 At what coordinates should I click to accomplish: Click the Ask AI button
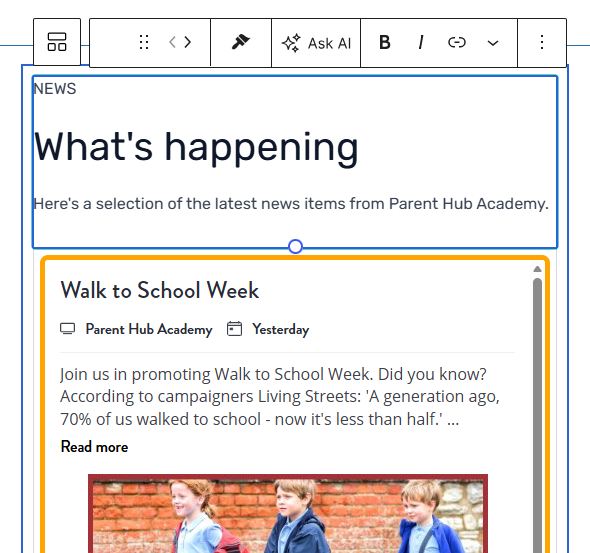click(316, 43)
